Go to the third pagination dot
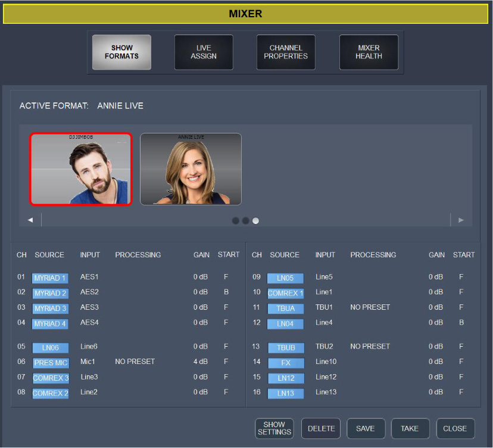 pos(255,220)
